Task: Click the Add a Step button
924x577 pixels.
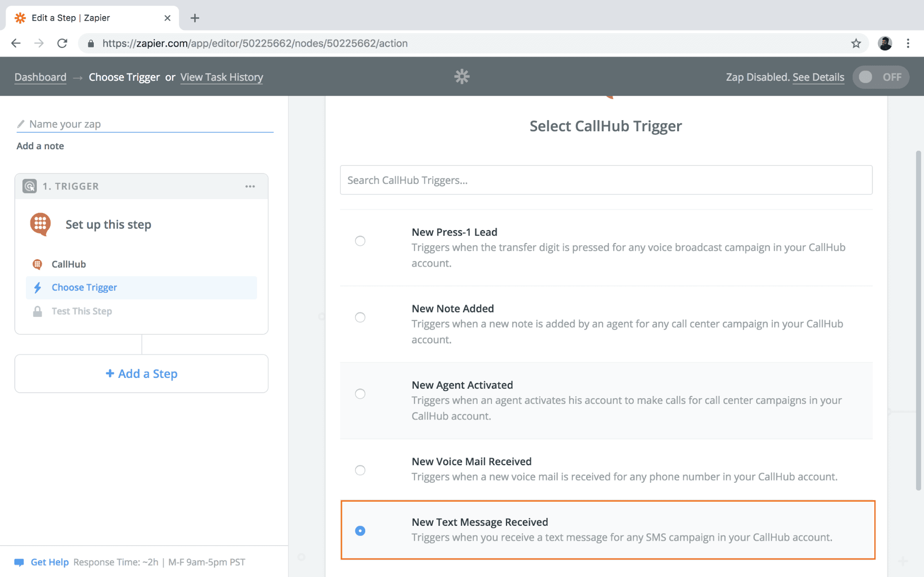Action: (x=141, y=374)
